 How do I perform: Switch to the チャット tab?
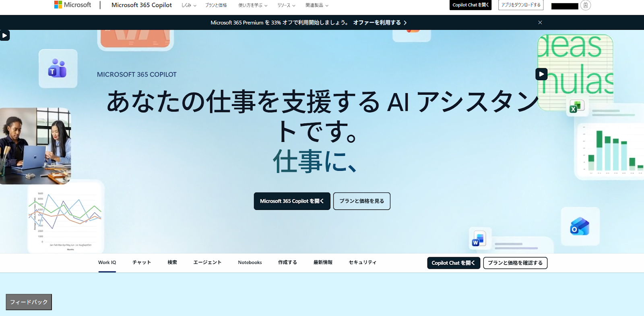point(142,262)
